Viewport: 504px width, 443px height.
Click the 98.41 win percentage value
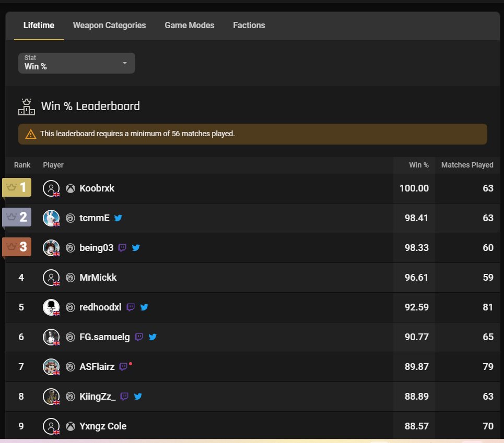pyautogui.click(x=417, y=218)
